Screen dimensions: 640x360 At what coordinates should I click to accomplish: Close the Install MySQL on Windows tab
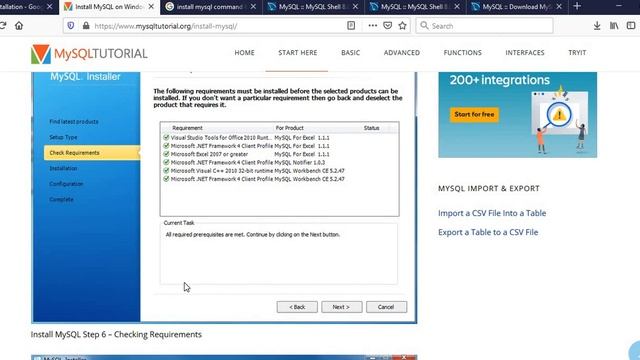coord(151,7)
